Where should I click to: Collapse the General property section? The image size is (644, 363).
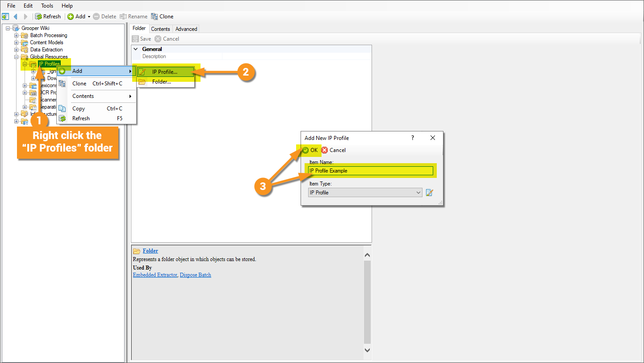136,49
